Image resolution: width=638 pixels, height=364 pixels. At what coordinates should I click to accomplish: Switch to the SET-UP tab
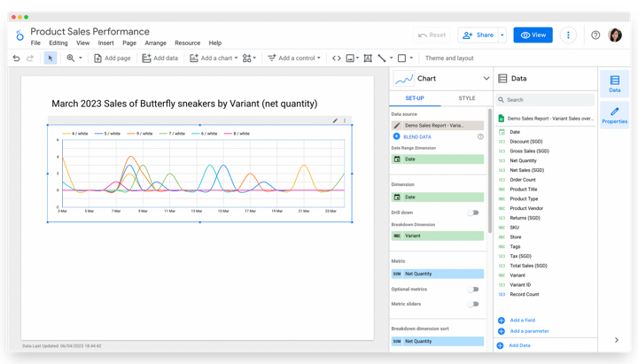[415, 98]
